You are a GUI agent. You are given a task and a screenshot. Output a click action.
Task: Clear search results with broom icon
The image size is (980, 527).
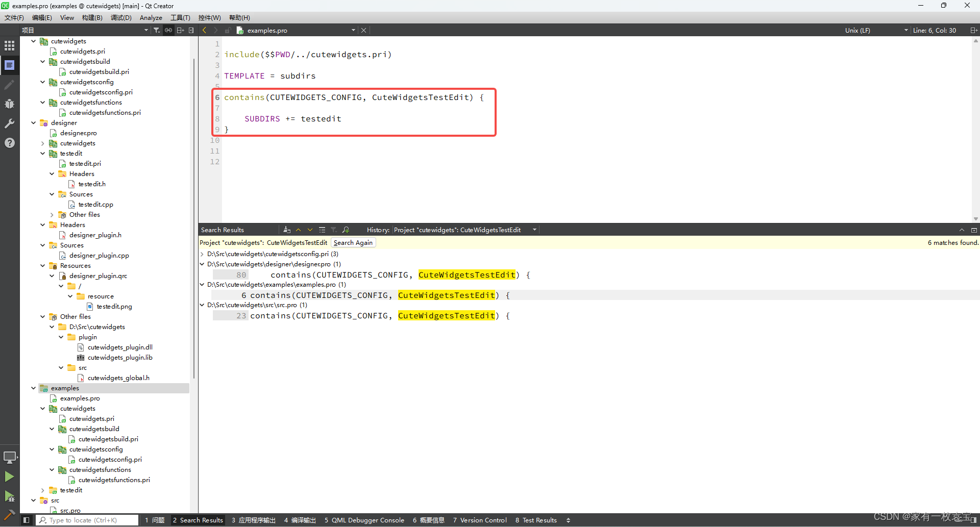pos(287,230)
